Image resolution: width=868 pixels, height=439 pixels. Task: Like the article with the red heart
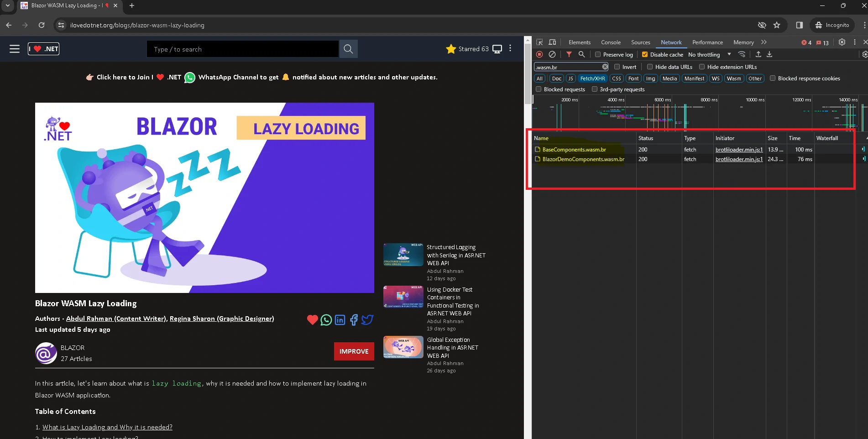click(x=312, y=320)
